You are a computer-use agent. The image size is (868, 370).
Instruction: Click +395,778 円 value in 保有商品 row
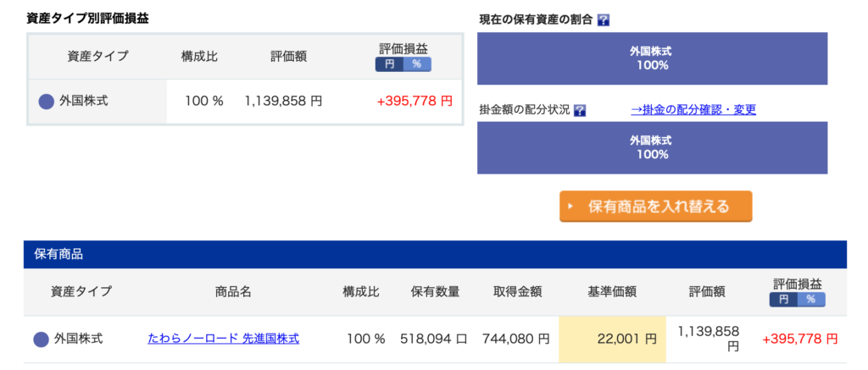pos(800,339)
